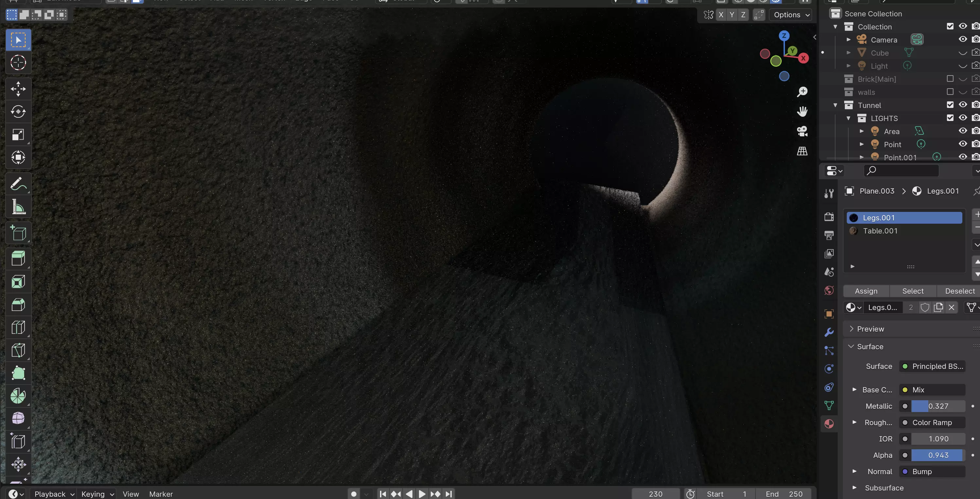Switch perspective/orthographic grid icon
980x499 pixels.
pos(802,151)
